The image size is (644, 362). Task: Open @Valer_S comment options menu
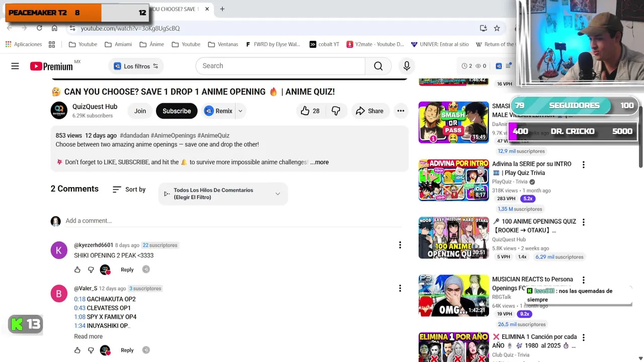(x=400, y=289)
